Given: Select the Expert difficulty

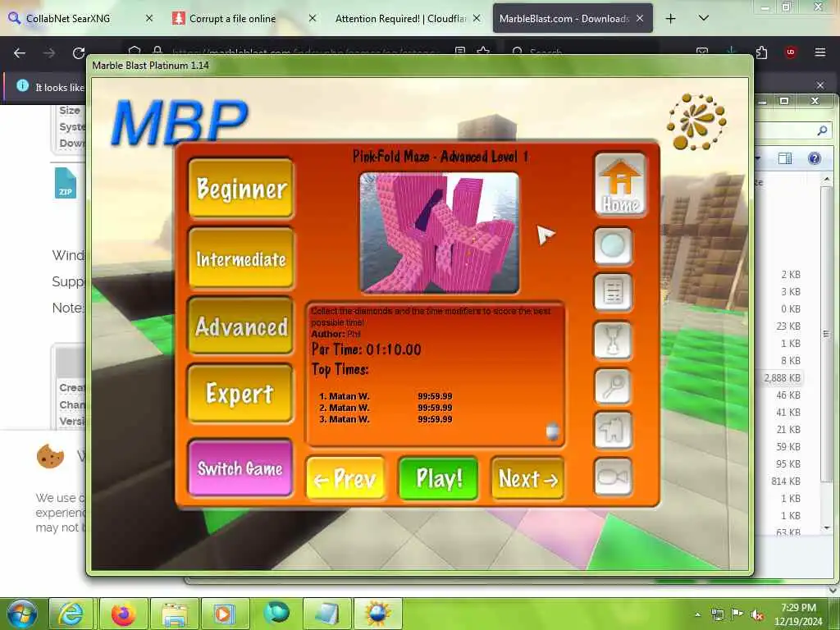Looking at the screenshot, I should point(240,393).
